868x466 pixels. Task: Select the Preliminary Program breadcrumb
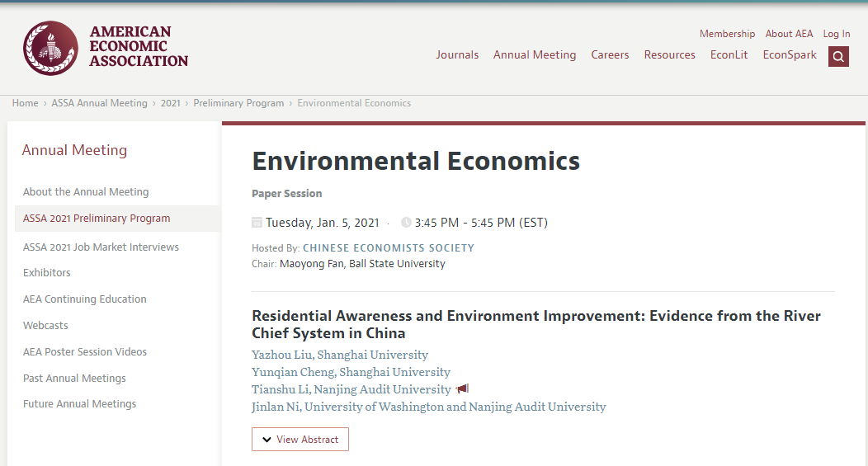tap(238, 103)
